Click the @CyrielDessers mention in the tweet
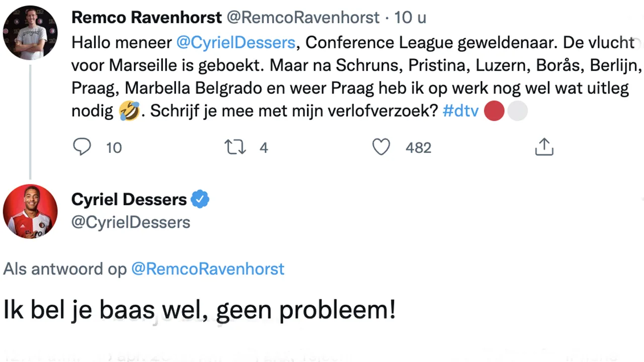This screenshot has width=644, height=362. [x=235, y=43]
